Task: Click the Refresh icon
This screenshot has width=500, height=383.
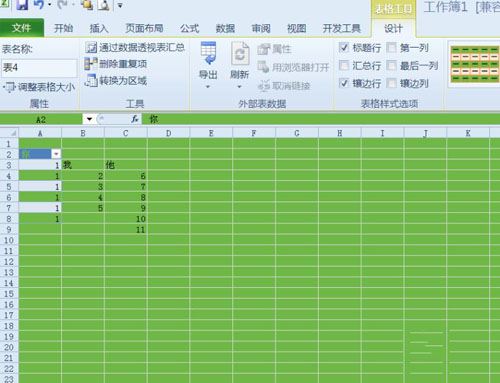Action: click(240, 53)
